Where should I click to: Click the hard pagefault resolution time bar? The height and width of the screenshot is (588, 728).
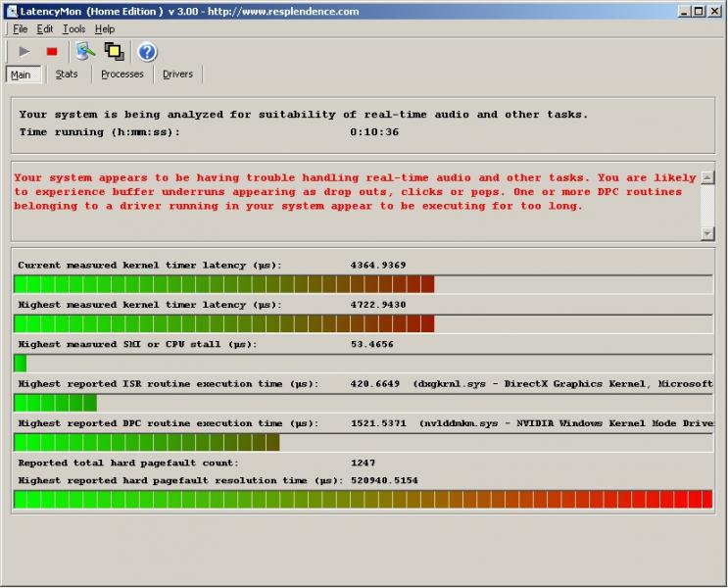coord(364,499)
